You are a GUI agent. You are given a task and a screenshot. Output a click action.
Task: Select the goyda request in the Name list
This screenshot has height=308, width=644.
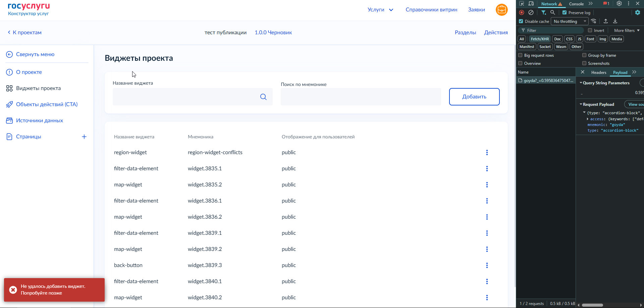546,81
